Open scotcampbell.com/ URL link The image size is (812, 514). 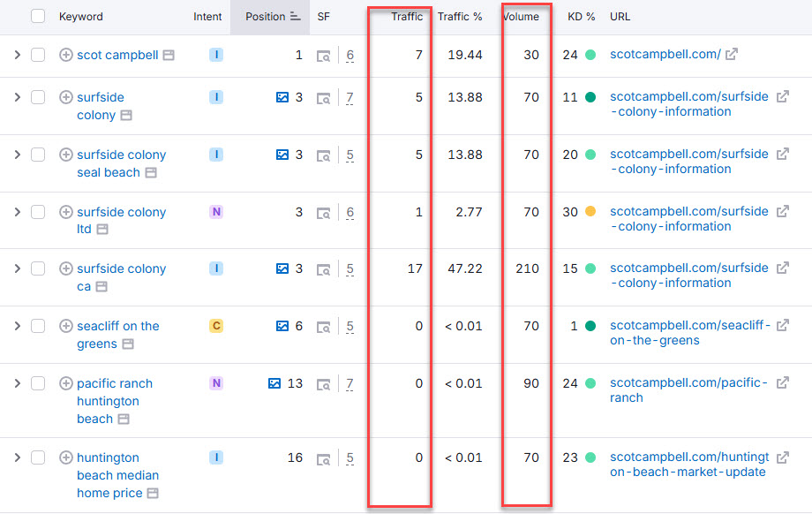665,54
